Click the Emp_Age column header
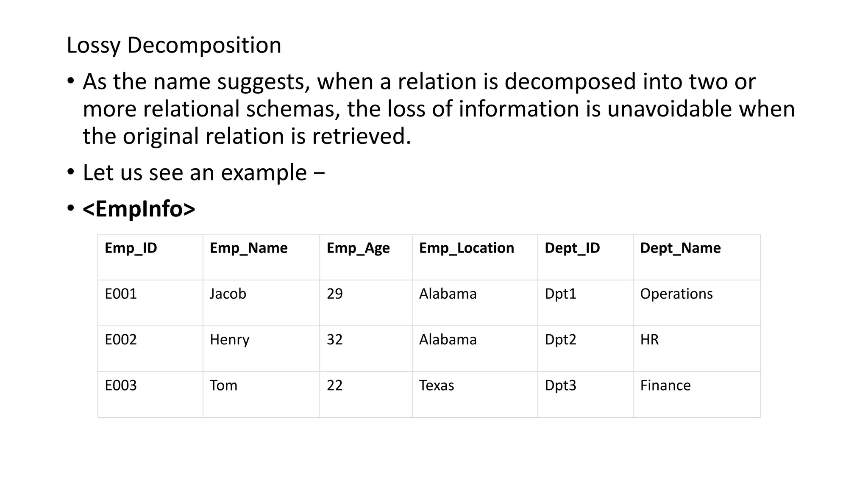The height and width of the screenshot is (488, 868). [x=358, y=248]
